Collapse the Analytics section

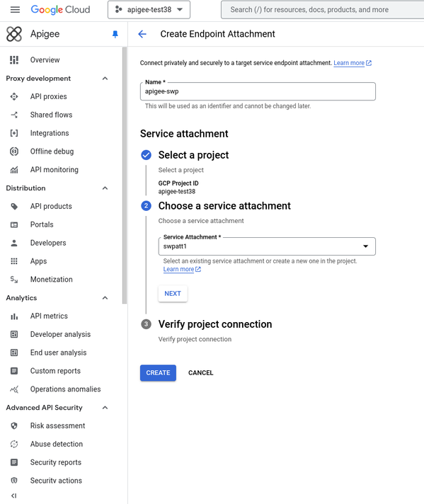click(105, 298)
